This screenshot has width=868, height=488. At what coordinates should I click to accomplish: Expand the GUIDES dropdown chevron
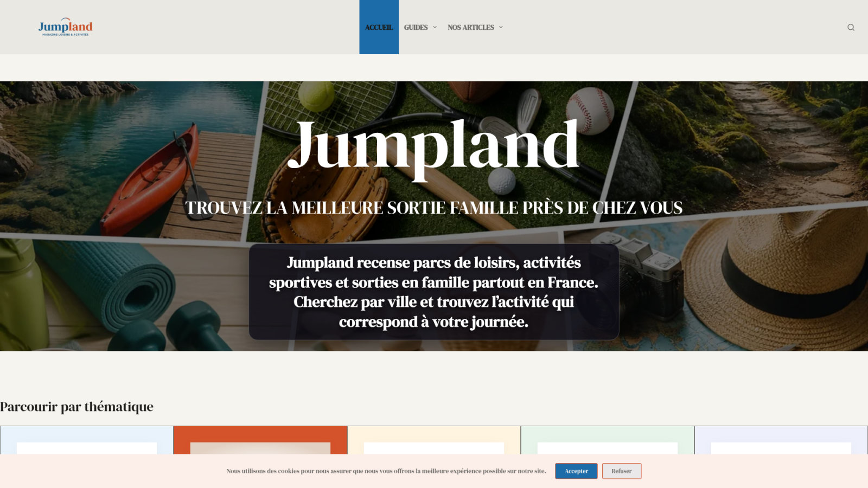tap(435, 27)
